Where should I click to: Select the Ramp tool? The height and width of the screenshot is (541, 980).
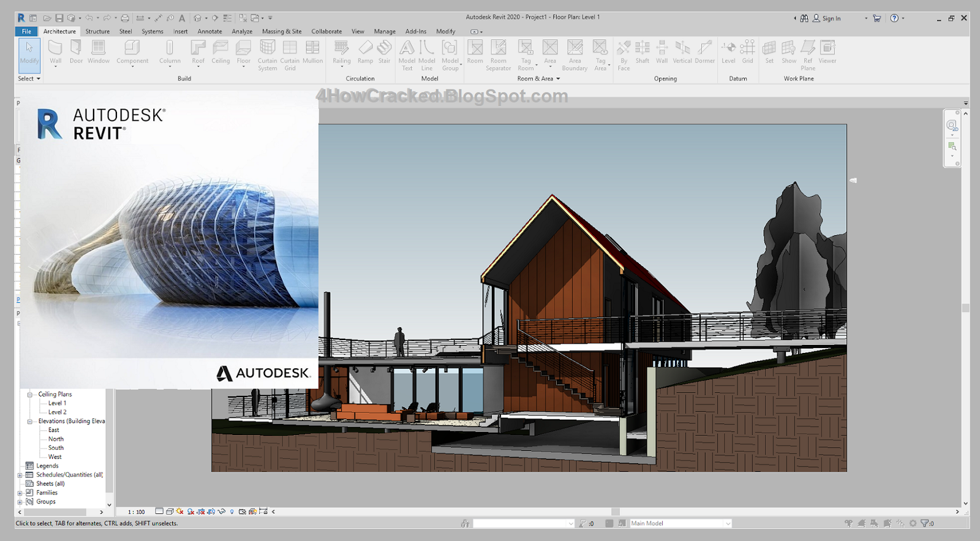366,52
